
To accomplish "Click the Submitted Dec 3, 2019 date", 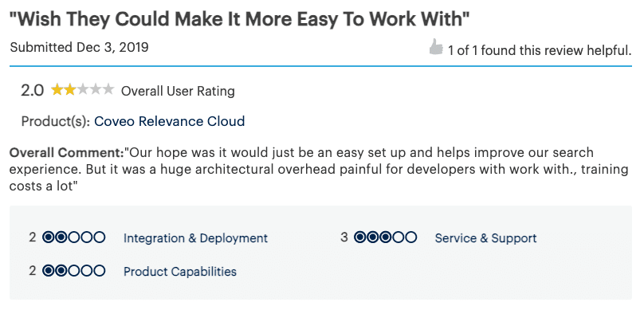I will (79, 48).
